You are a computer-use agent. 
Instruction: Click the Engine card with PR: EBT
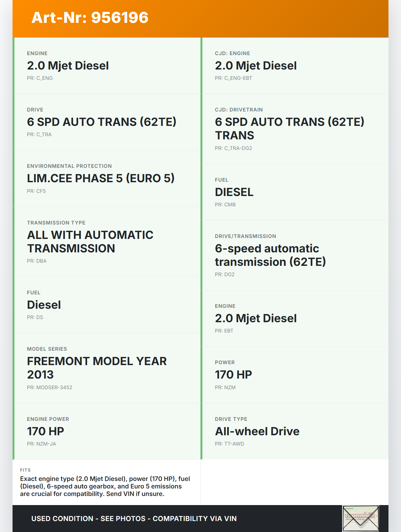pos(294,318)
